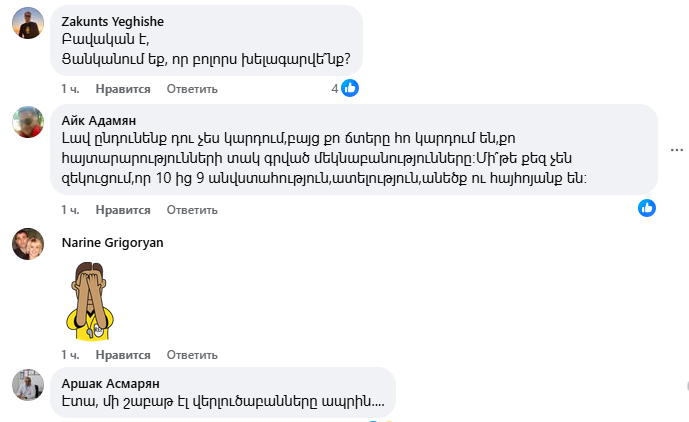Visit the Narine Grigoryan name link
This screenshot has width=689, height=422.
point(112,242)
